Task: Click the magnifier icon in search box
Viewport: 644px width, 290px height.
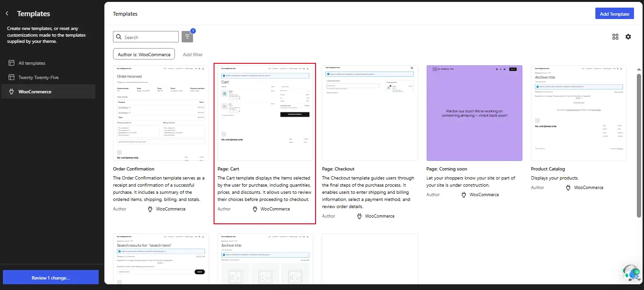Action: [x=118, y=37]
